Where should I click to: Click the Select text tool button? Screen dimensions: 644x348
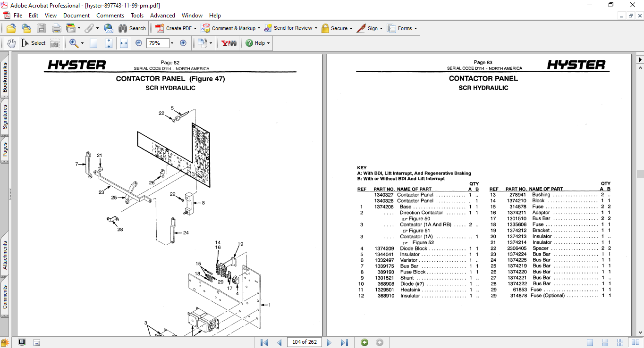(x=33, y=43)
